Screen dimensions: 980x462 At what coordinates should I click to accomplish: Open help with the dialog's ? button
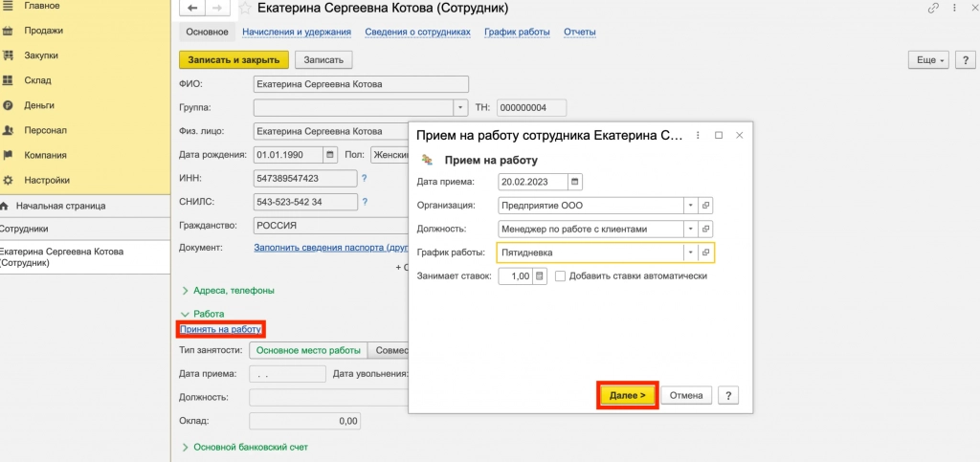[728, 395]
